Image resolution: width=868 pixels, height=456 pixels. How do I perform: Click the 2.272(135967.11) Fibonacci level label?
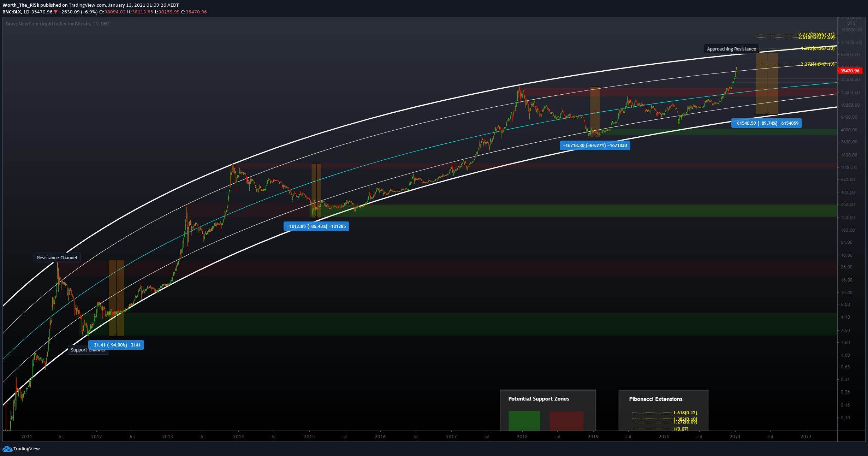click(x=816, y=35)
